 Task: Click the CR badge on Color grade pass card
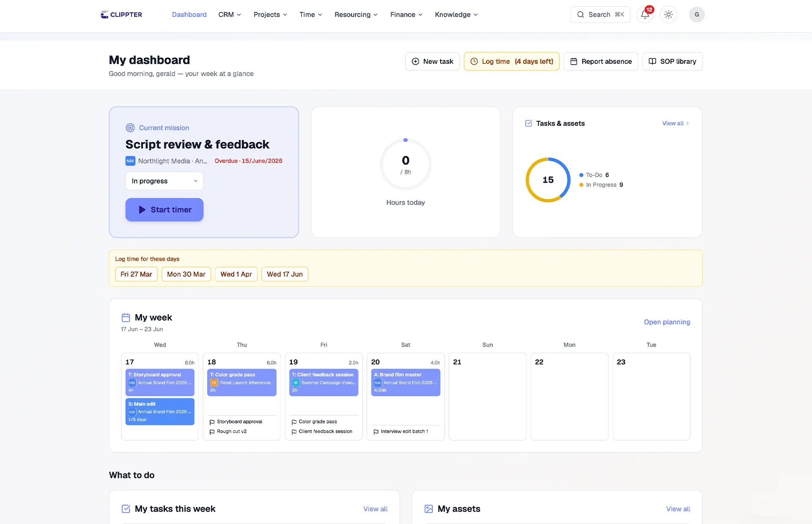tap(214, 383)
